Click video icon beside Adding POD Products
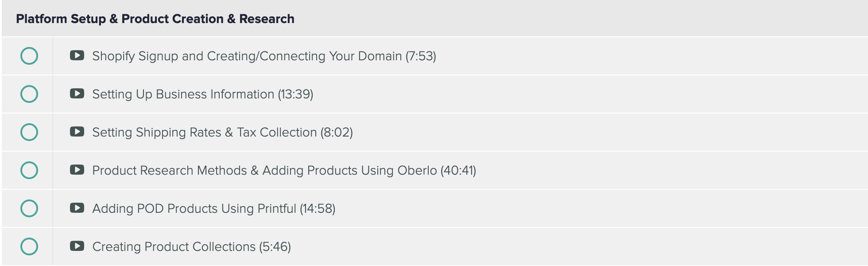 77,208
